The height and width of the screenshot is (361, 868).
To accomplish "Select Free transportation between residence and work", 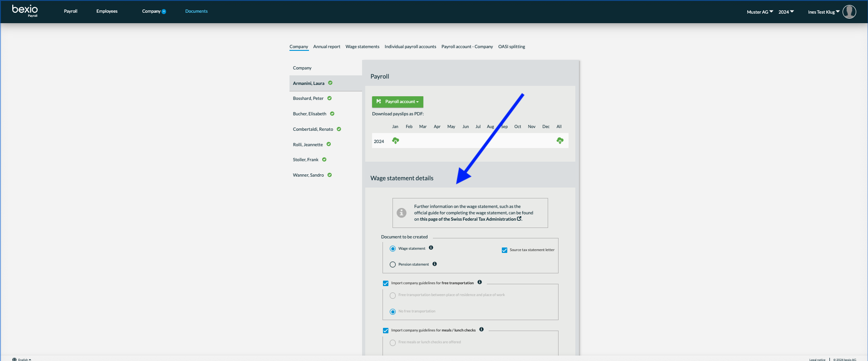I will (x=393, y=296).
